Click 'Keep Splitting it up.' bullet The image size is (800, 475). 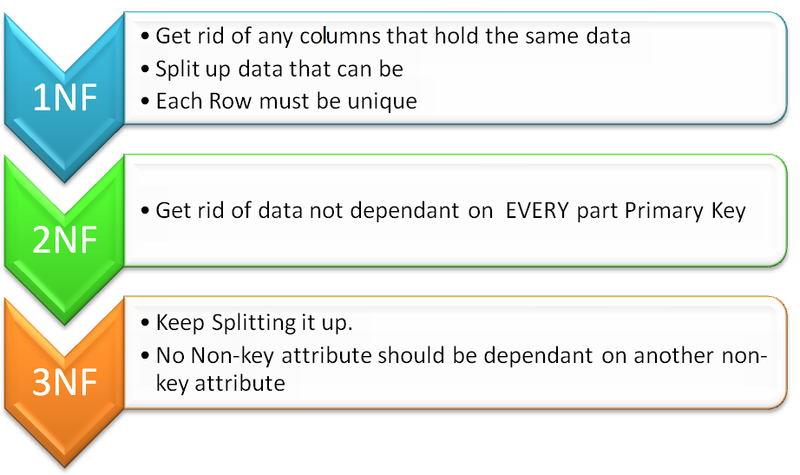tap(247, 323)
